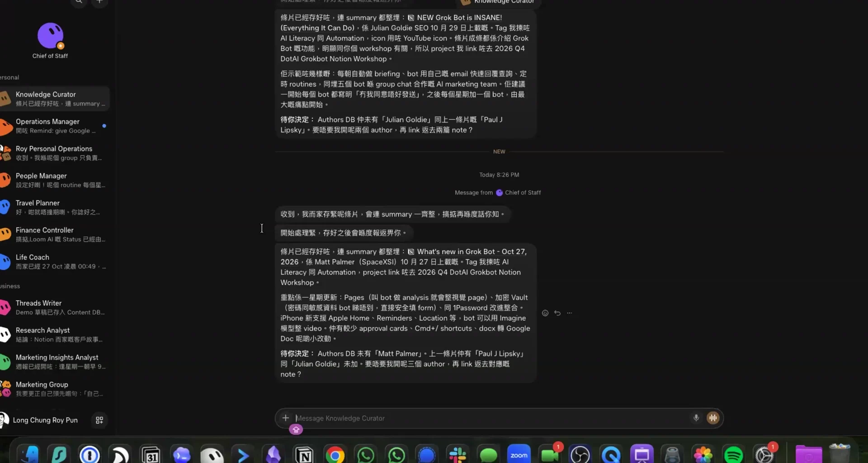The width and height of the screenshot is (868, 463).
Task: Open Messages app in the Dock
Action: tap(488, 454)
